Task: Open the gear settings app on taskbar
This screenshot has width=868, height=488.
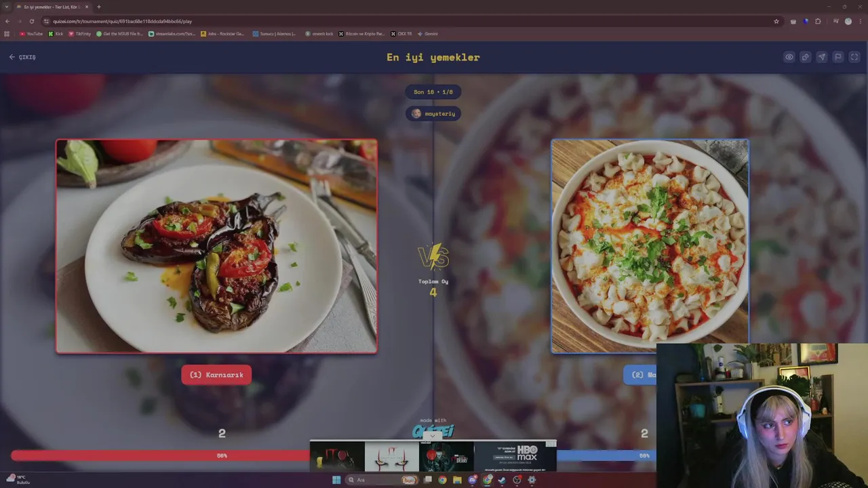Action: tap(532, 480)
